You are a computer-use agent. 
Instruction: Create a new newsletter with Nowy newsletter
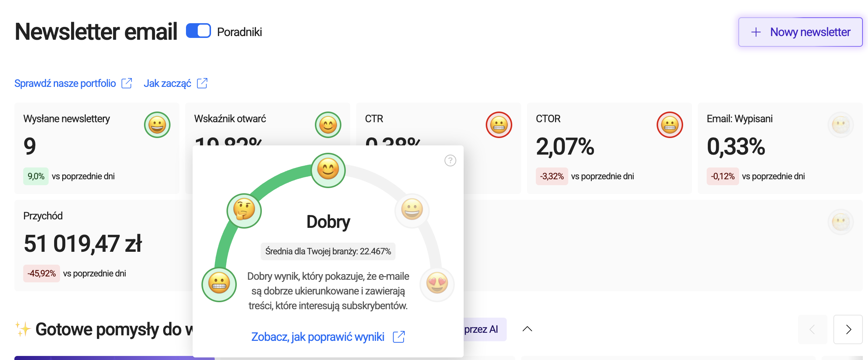click(x=800, y=32)
